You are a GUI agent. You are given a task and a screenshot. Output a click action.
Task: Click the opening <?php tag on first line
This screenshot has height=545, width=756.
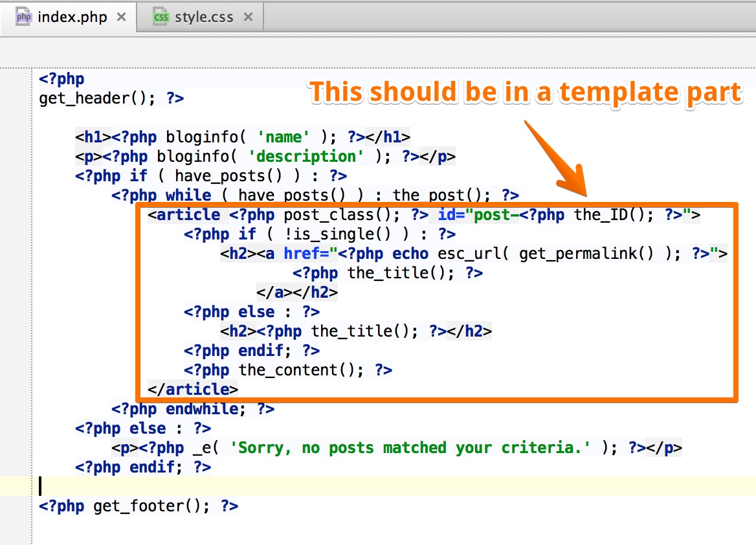61,79
